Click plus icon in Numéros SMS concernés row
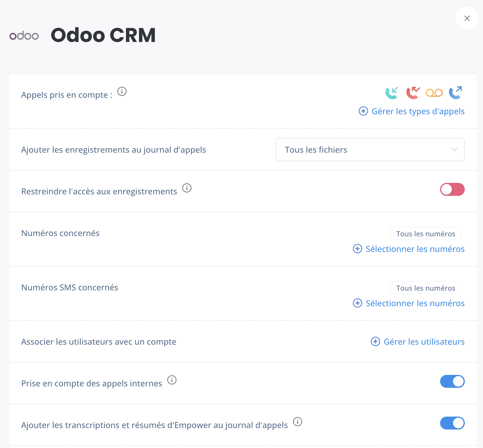483x448 pixels. 358,303
